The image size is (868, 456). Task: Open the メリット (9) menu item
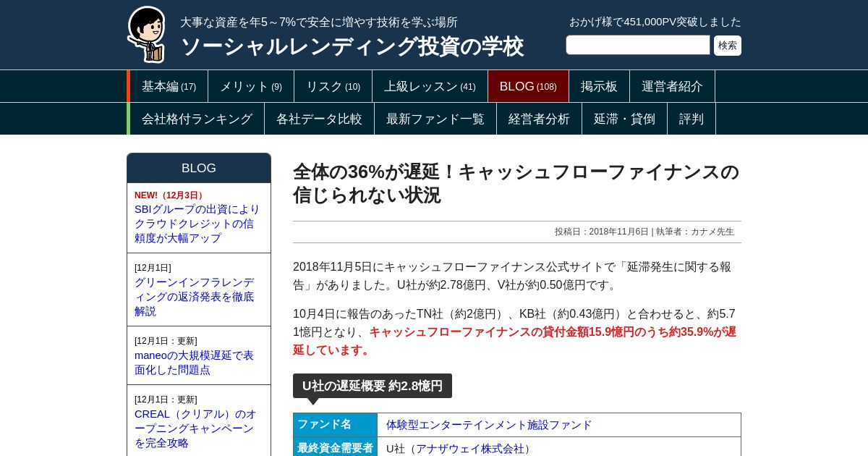point(251,86)
